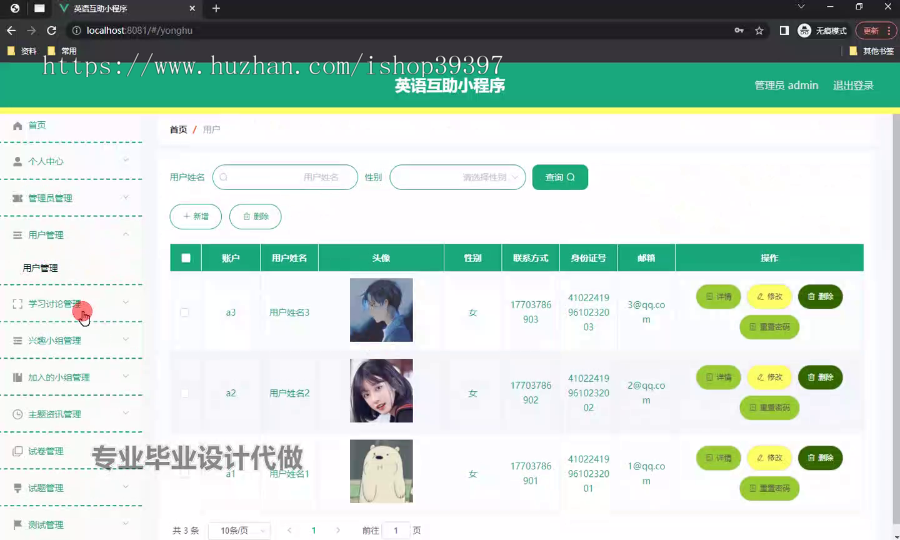Click the 学习讨论管理 icon
Viewport: 900px width, 540px height.
tap(17, 304)
